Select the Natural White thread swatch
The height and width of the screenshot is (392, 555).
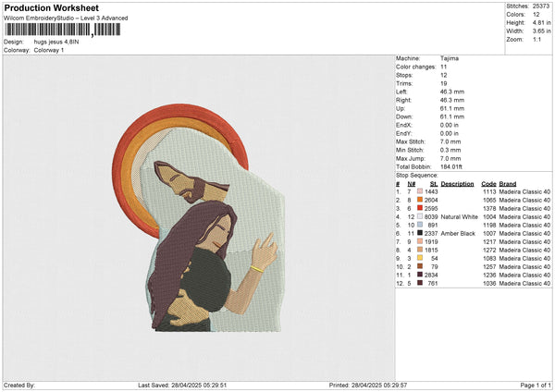point(420,216)
